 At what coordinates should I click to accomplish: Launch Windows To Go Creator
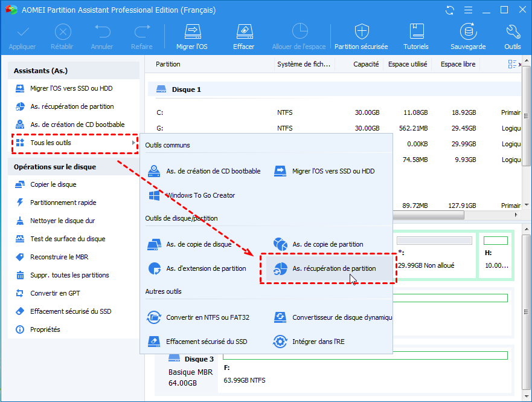(x=192, y=195)
